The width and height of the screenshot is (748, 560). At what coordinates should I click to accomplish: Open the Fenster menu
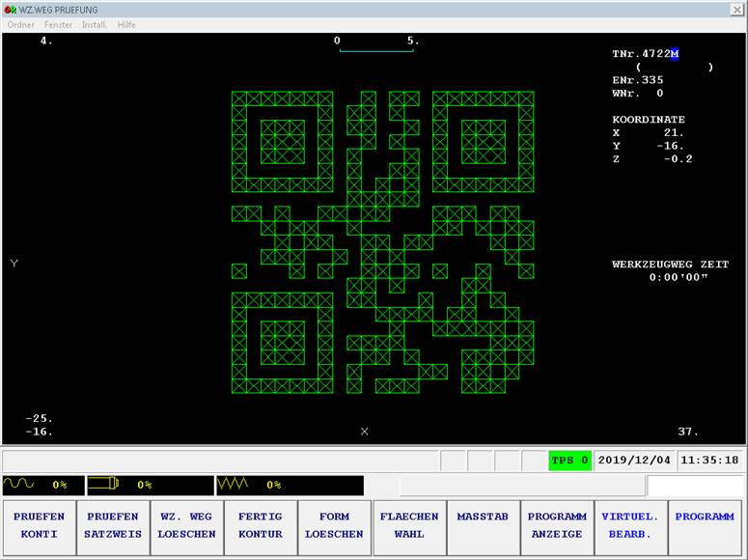[58, 25]
